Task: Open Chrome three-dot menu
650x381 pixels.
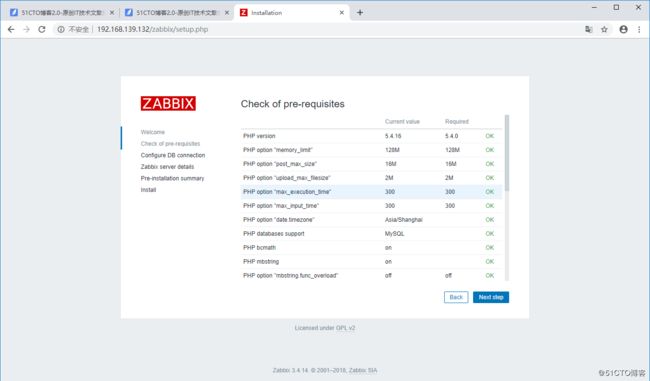Action: click(639, 29)
